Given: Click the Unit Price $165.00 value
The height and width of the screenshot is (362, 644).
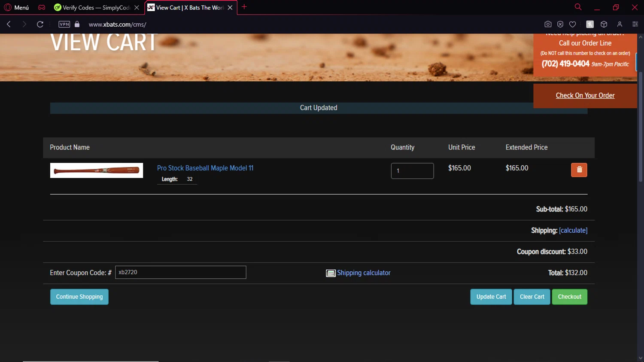Looking at the screenshot, I should 459,168.
